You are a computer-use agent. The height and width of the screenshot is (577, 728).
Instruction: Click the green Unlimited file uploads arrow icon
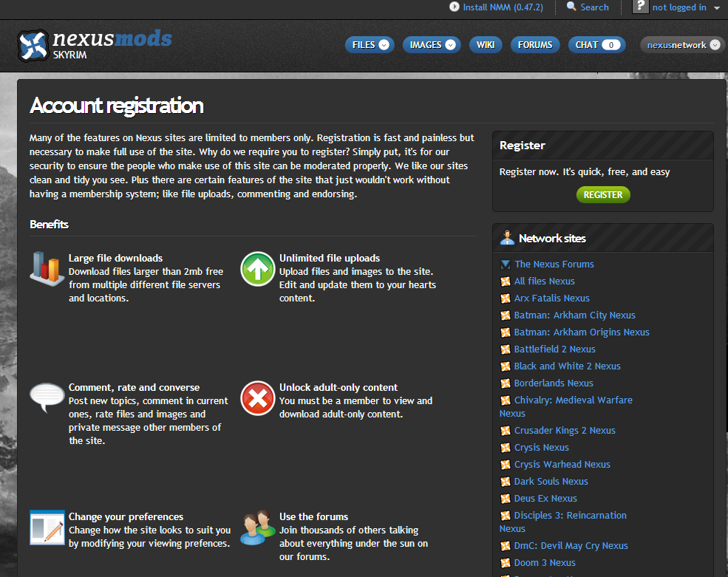click(x=258, y=269)
